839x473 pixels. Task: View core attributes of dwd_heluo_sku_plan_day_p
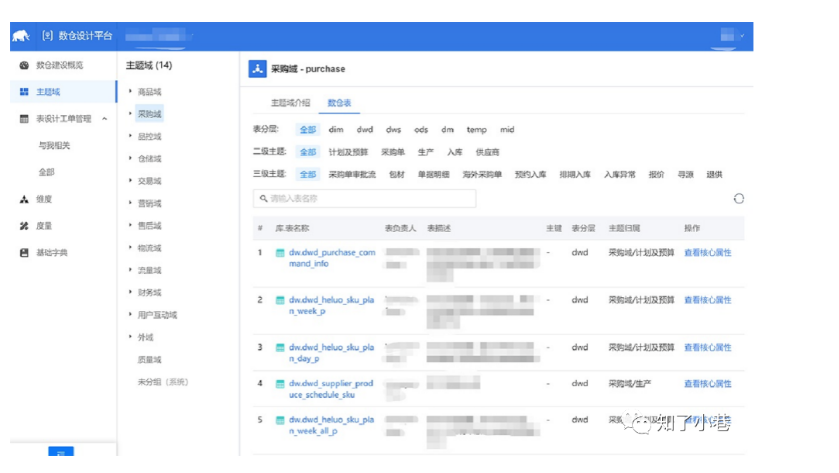(707, 347)
